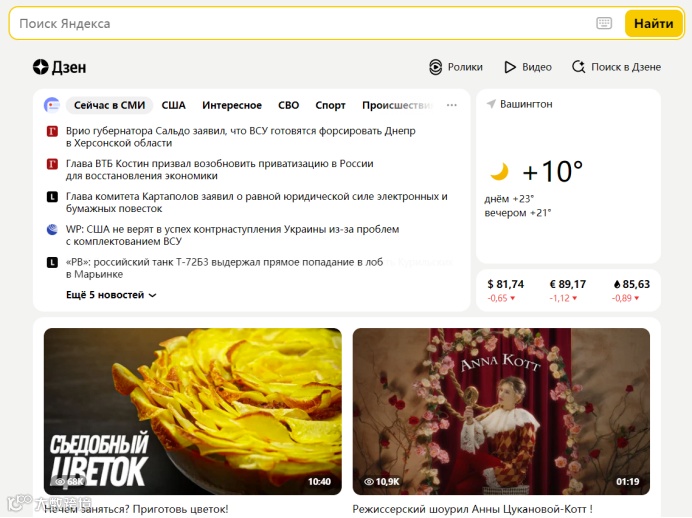This screenshot has width=692, height=518.
Task: Select the Сейчас в СМИ tab
Action: (x=109, y=105)
